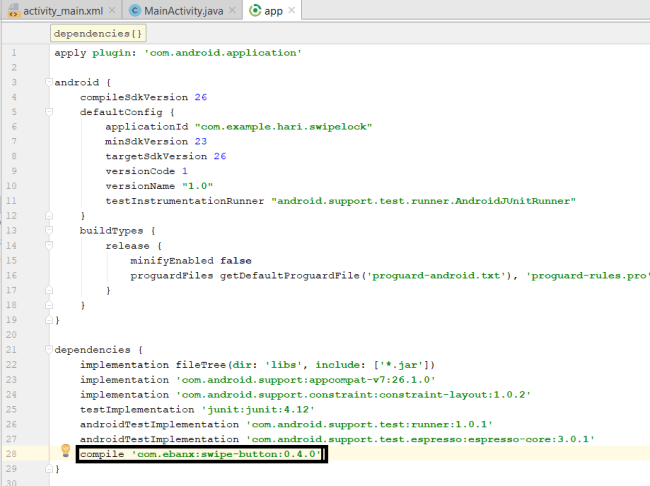Screen dimensions: 650x486
Task: Select the app gradle tab
Action: click(x=273, y=11)
